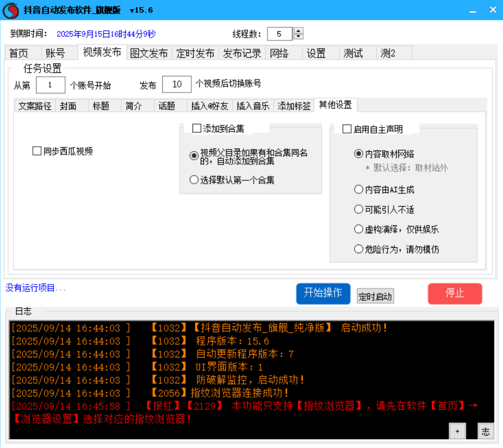This screenshot has width=503, height=448.
Task: Click the + icon below the log panel
Action: tap(457, 431)
